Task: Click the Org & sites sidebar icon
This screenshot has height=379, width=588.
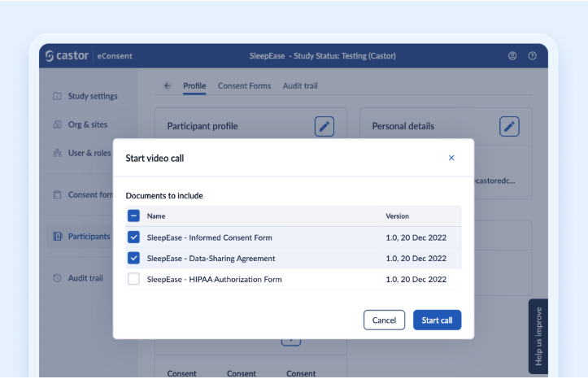Action: (57, 124)
